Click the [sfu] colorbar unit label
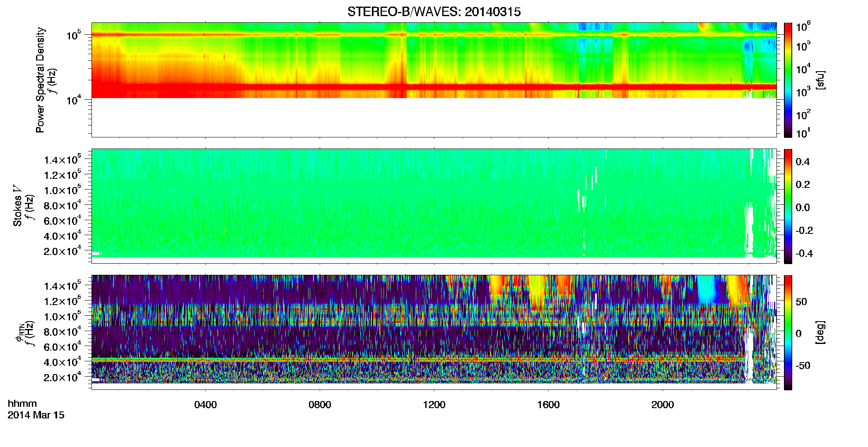Image resolution: width=868 pixels, height=447 pixels. 820,80
